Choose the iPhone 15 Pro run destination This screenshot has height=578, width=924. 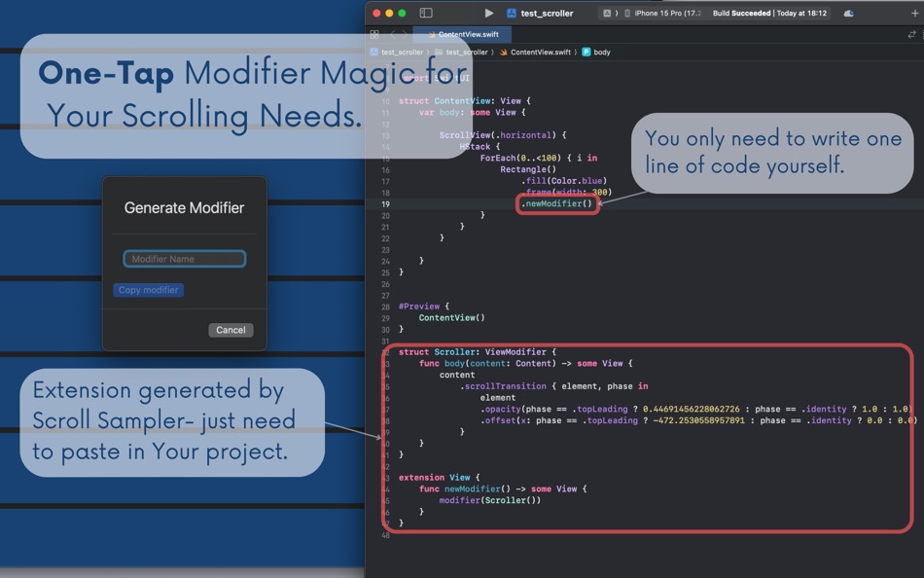coord(663,13)
